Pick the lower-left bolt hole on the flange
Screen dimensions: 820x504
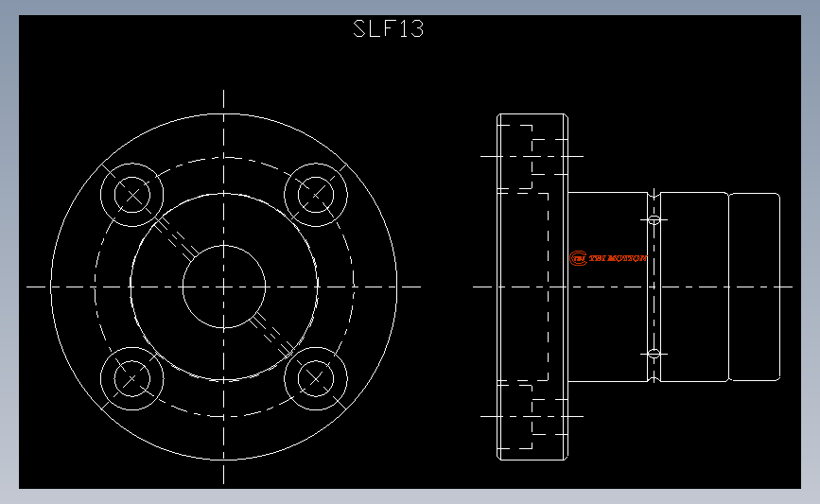(x=131, y=378)
